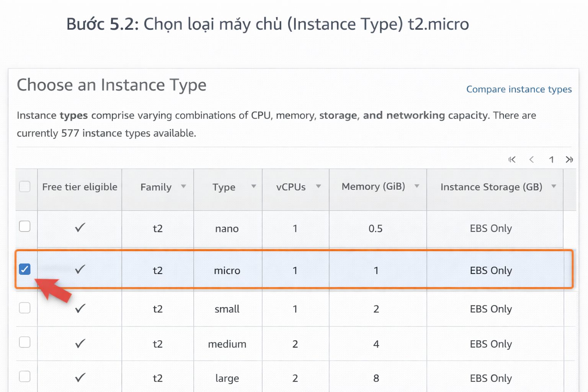This screenshot has height=392, width=588.
Task: Click page number 1 in pagination
Action: [551, 160]
